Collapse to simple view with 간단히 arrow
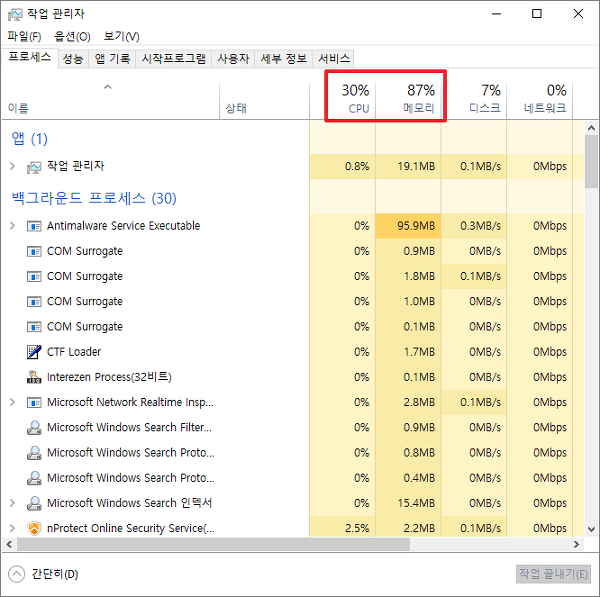Screen dimensions: 600x597 pos(16,574)
